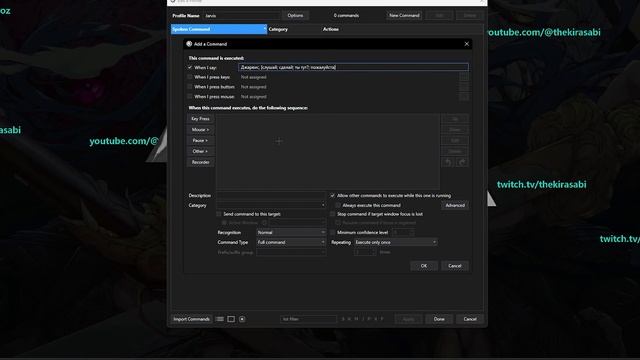
Task: Open picker button for When I press button
Action: [x=464, y=87]
